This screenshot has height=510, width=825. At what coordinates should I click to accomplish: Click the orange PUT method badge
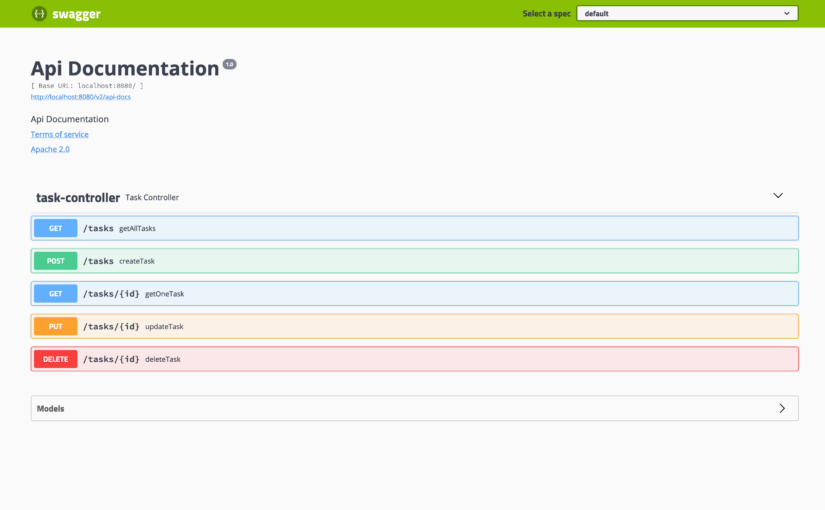[55, 326]
